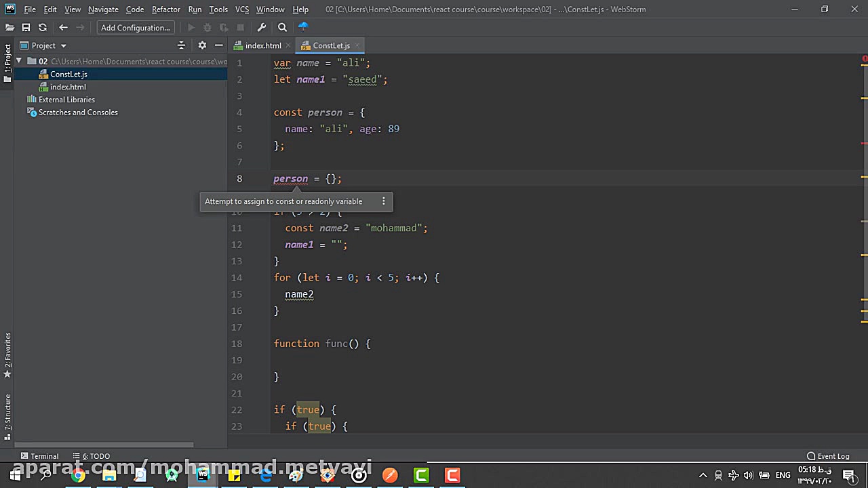Hide the Project panel with minus icon
Screen dimensions: 868x488
pyautogui.click(x=218, y=45)
